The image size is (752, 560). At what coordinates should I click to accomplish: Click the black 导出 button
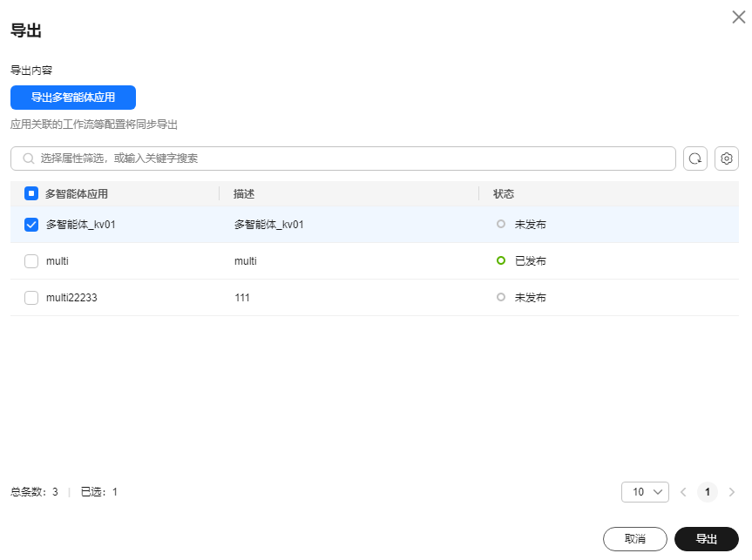click(x=706, y=539)
